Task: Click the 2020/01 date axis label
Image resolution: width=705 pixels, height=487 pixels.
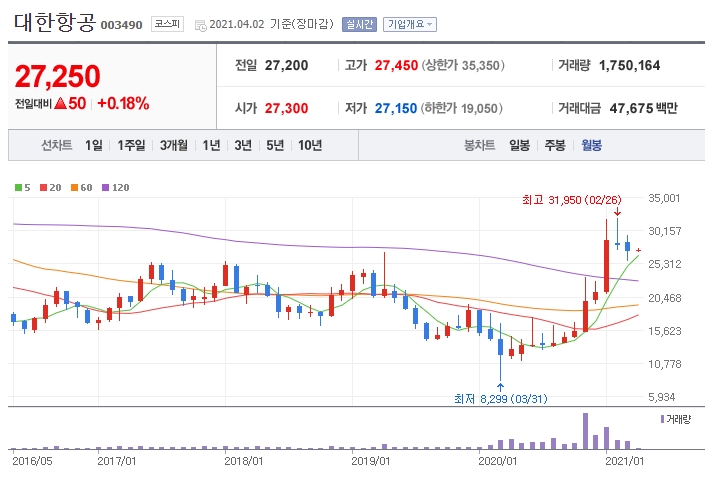Action: [498, 461]
